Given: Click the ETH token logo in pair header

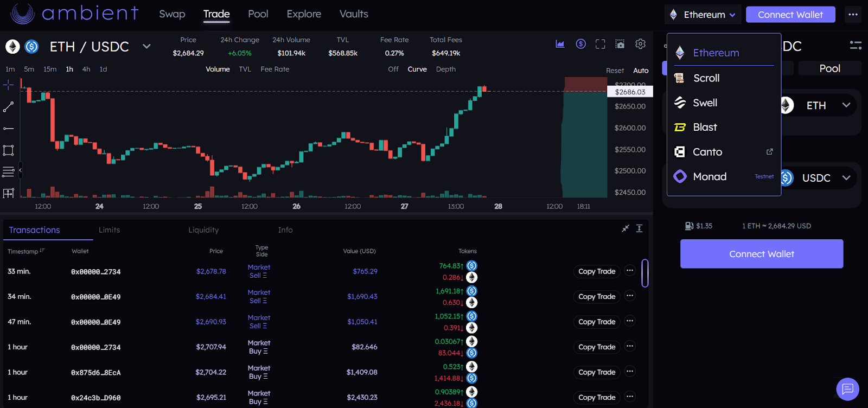Looking at the screenshot, I should point(12,47).
